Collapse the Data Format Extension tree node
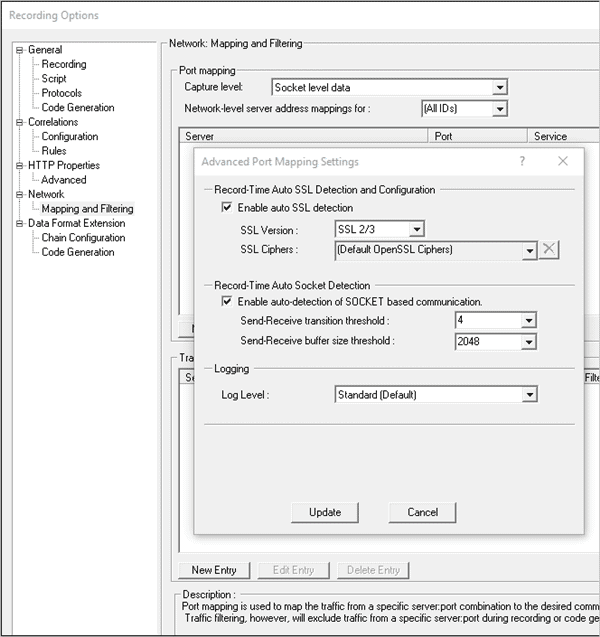Viewport: 600px width, 637px height. [x=19, y=223]
